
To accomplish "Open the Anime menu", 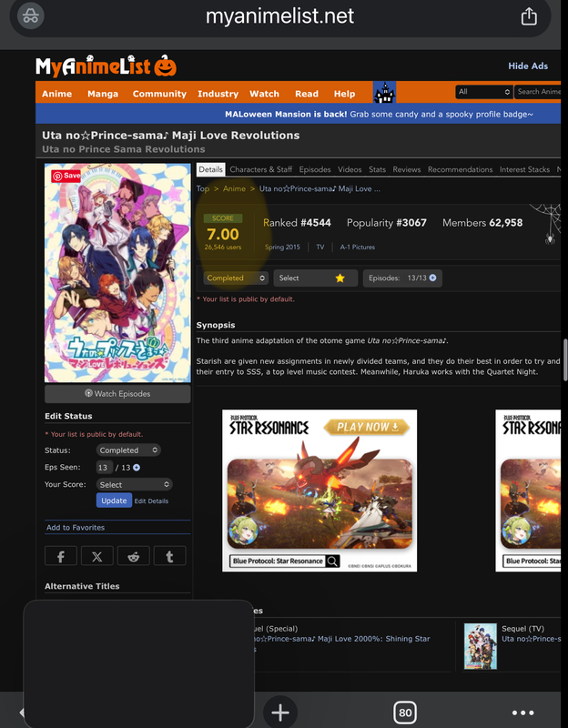I will [x=56, y=94].
